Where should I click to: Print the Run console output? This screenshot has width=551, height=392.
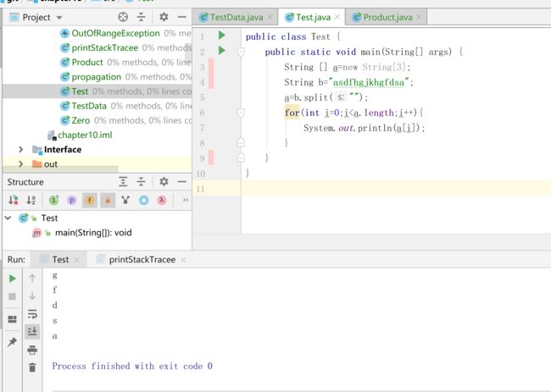pos(32,350)
